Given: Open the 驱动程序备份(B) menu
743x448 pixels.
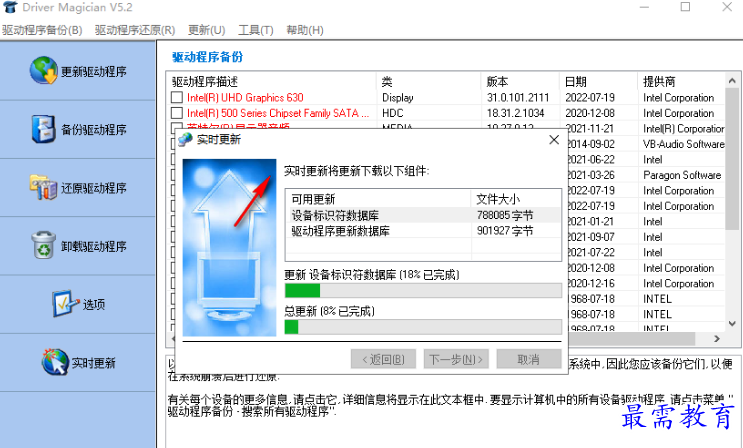Looking at the screenshot, I should (x=42, y=30).
